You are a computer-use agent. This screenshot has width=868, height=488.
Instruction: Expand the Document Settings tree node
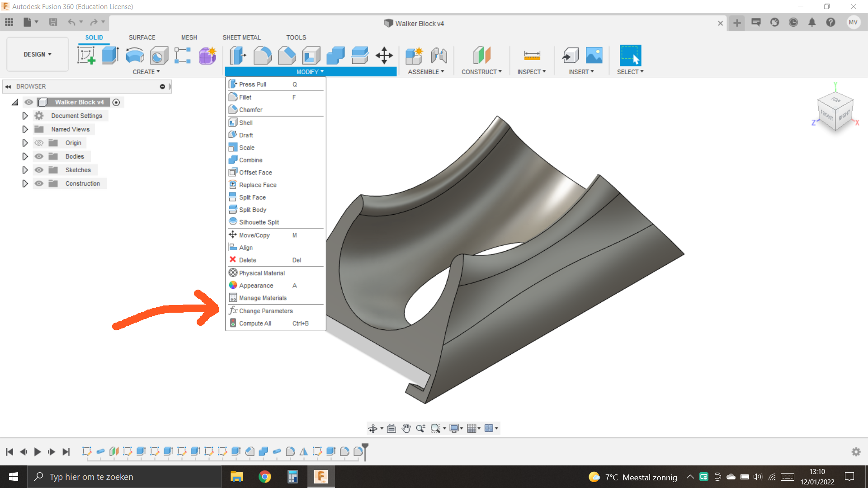pos(25,116)
